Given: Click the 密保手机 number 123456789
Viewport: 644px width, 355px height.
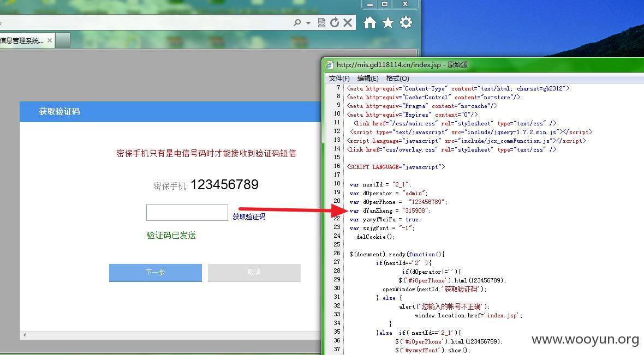Looking at the screenshot, I should pos(224,185).
